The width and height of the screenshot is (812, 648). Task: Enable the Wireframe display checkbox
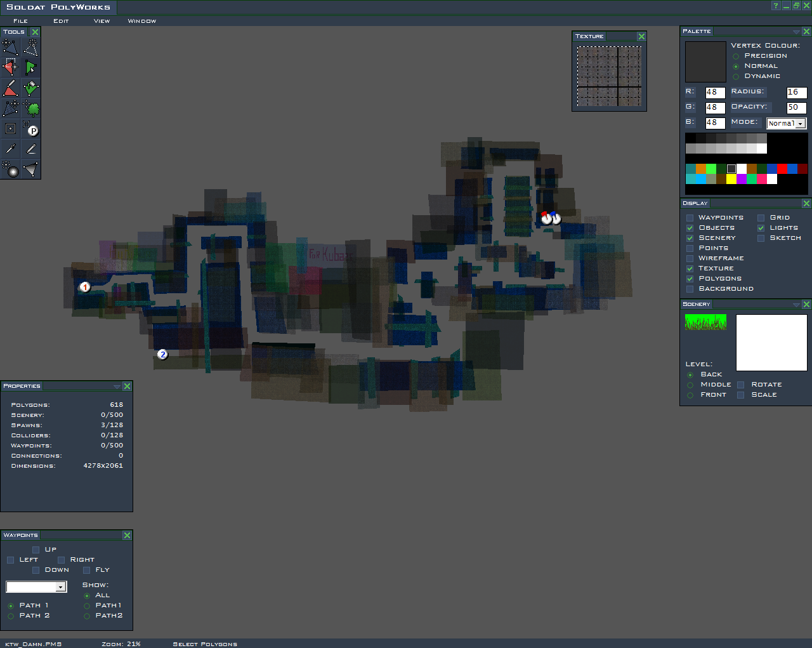(x=690, y=258)
